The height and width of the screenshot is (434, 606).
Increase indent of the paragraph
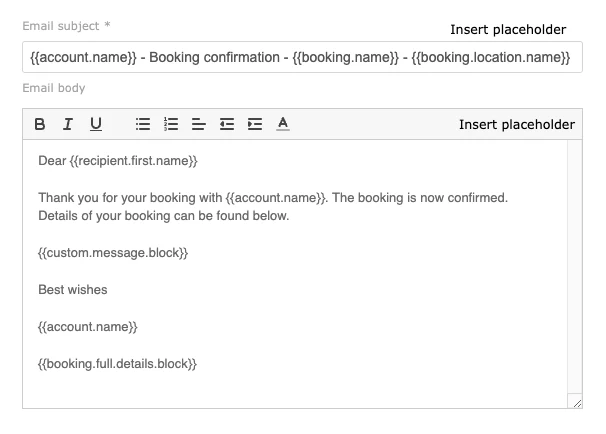point(255,124)
